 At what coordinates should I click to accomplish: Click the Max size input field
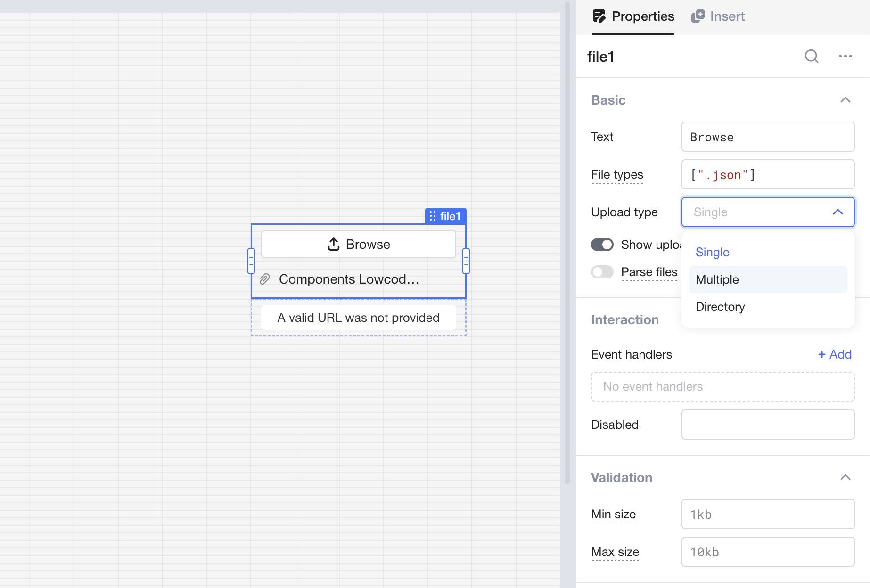768,552
